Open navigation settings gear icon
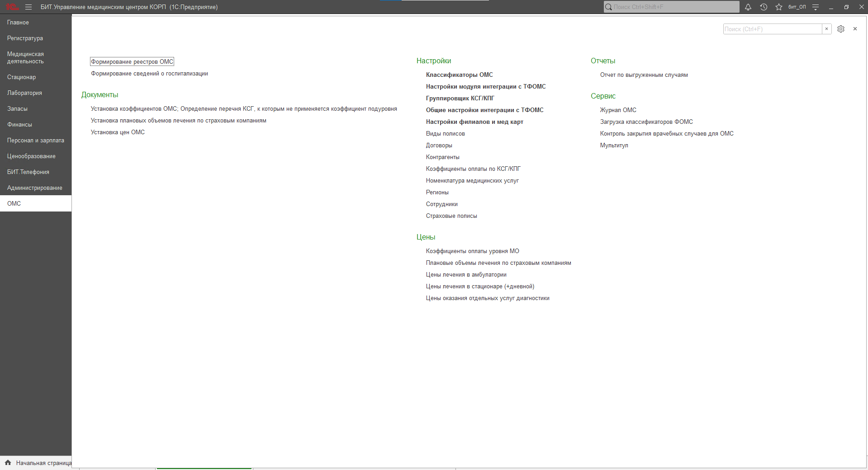 click(x=841, y=29)
